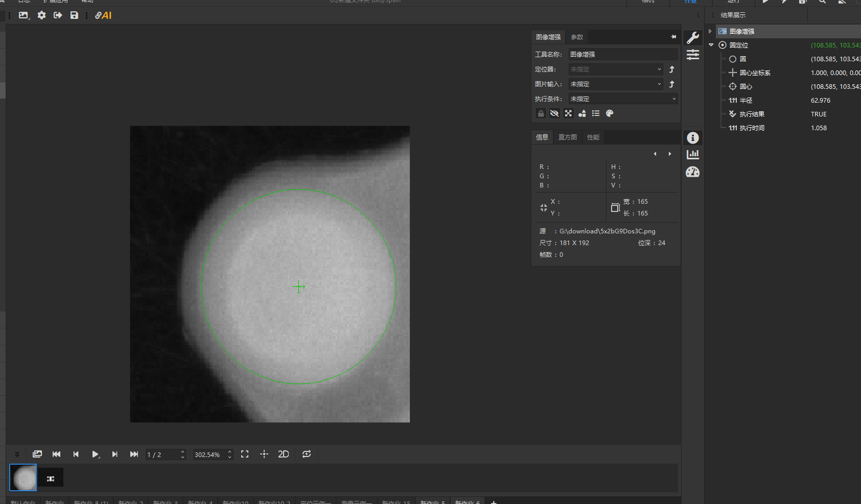Click the orange AI link icon
Image resolution: width=861 pixels, height=504 pixels.
[103, 15]
